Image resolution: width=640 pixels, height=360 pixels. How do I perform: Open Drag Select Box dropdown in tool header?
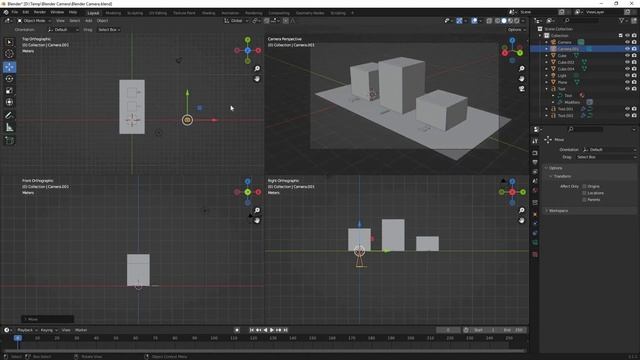click(x=109, y=30)
